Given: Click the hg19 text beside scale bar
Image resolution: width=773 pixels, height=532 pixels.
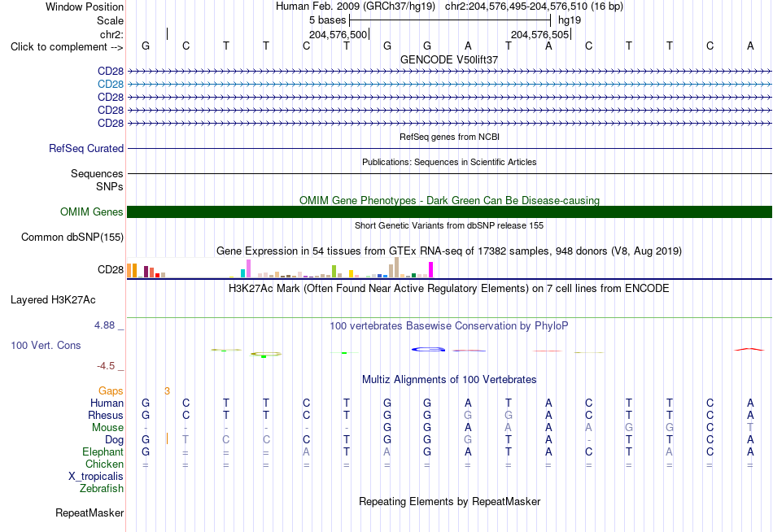Looking at the screenshot, I should [570, 20].
